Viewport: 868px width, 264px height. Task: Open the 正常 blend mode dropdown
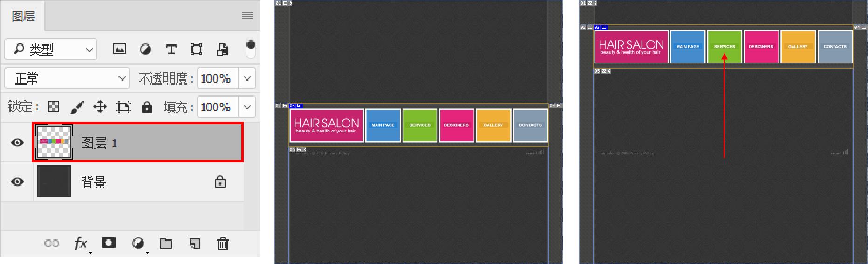pos(67,78)
